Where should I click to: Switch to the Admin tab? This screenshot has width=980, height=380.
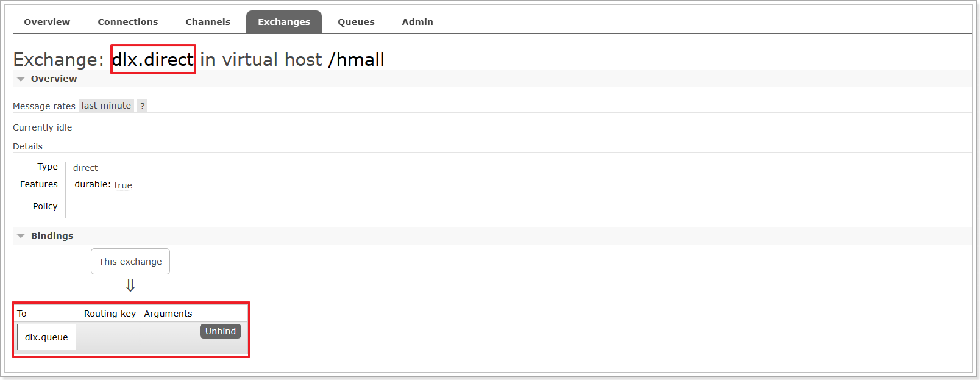click(x=417, y=22)
